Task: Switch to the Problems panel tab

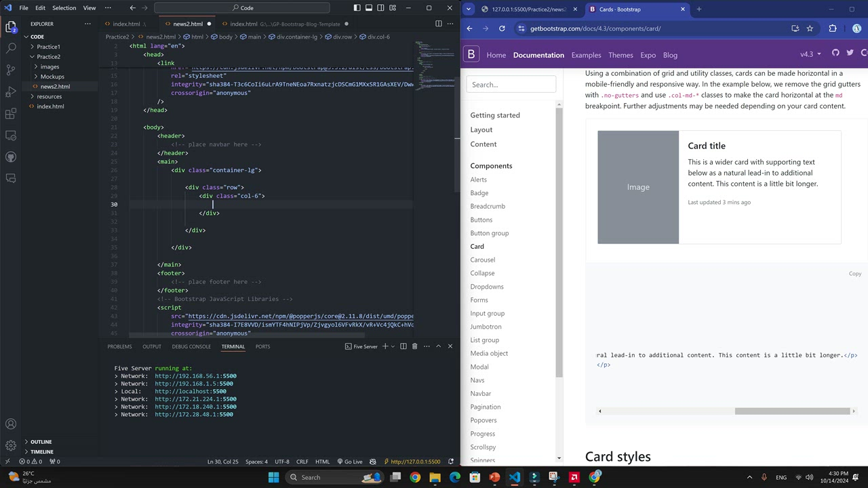Action: (x=119, y=346)
